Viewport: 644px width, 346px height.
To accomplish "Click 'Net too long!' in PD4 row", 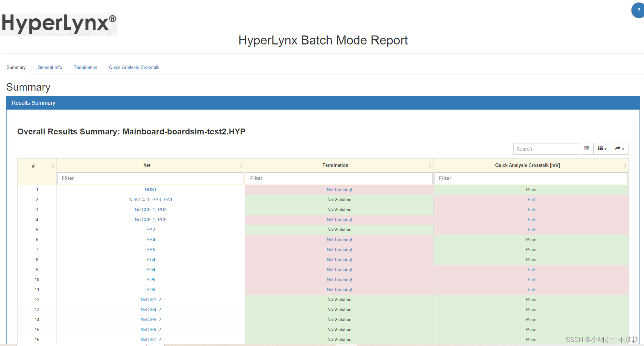I will 339,269.
